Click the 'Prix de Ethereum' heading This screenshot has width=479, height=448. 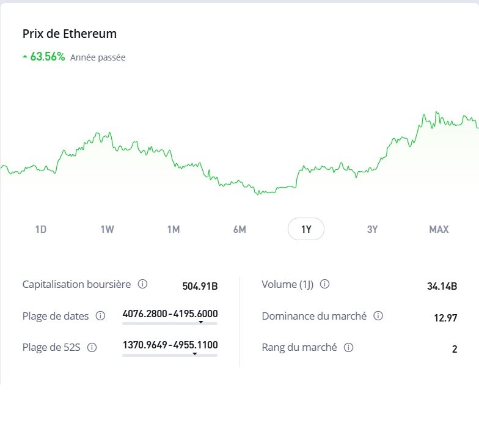click(x=70, y=34)
